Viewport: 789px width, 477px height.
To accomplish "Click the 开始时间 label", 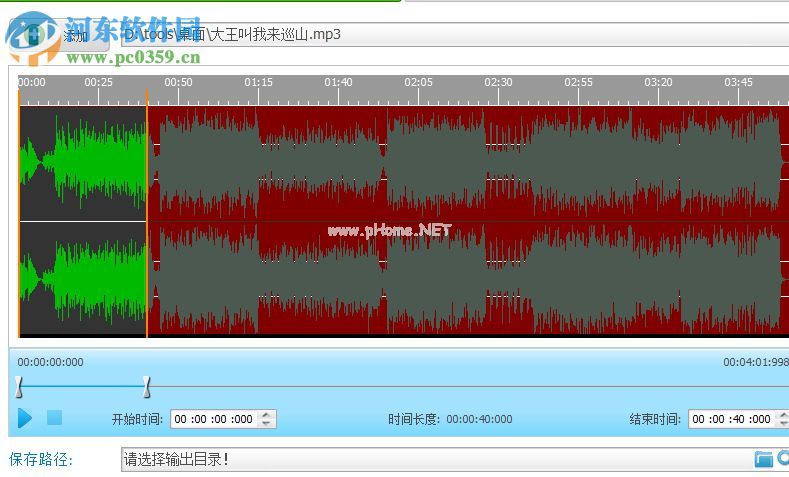I will point(137,419).
